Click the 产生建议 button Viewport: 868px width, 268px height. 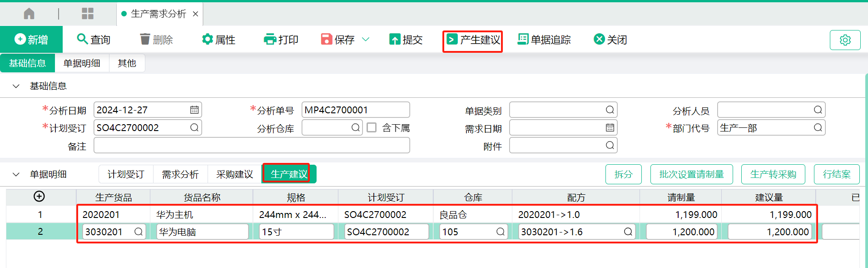(473, 40)
